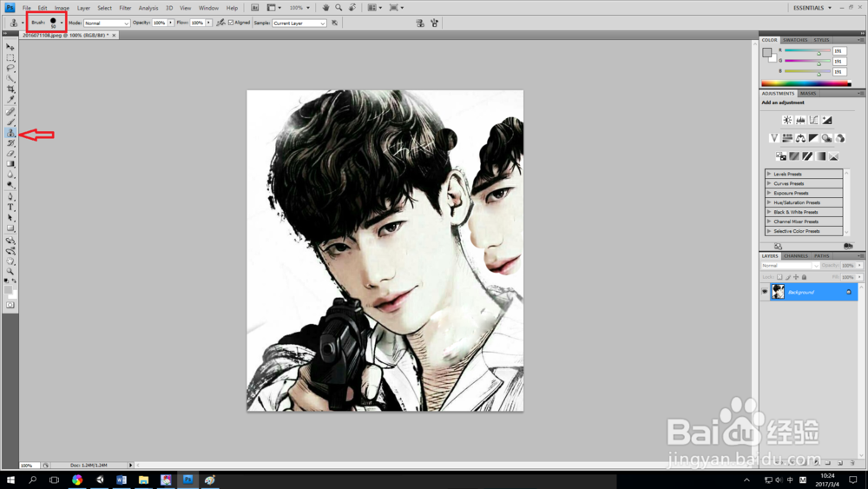The image size is (868, 489).
Task: Click the foreground color swatch in Color panel
Action: 766,53
